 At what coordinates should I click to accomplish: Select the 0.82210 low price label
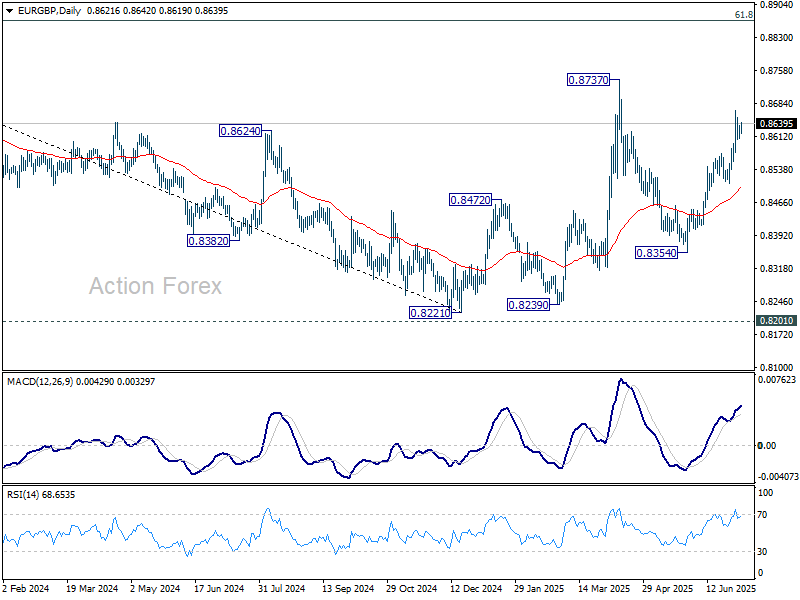(x=431, y=313)
